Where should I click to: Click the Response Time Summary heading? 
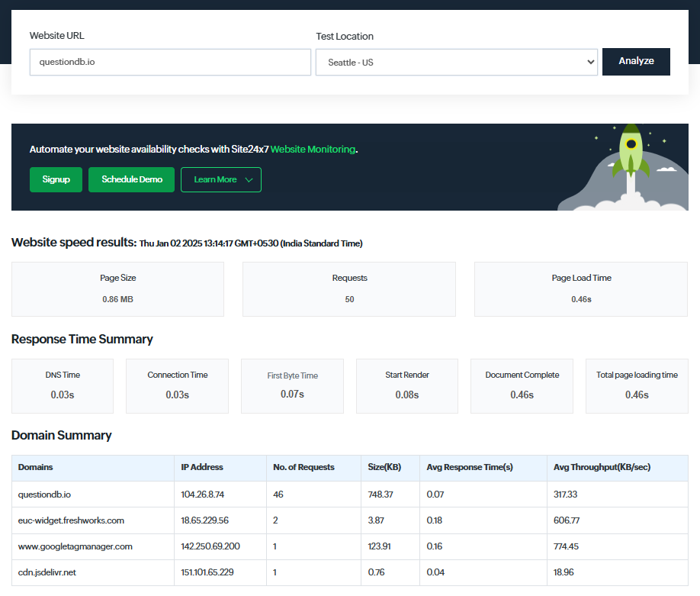pos(82,339)
